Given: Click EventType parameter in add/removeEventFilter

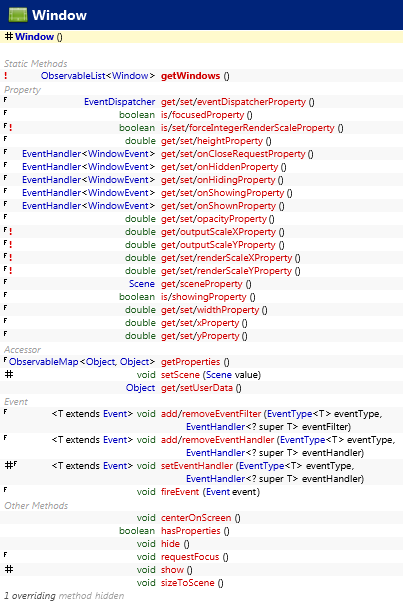Looking at the screenshot, I should click(289, 414).
